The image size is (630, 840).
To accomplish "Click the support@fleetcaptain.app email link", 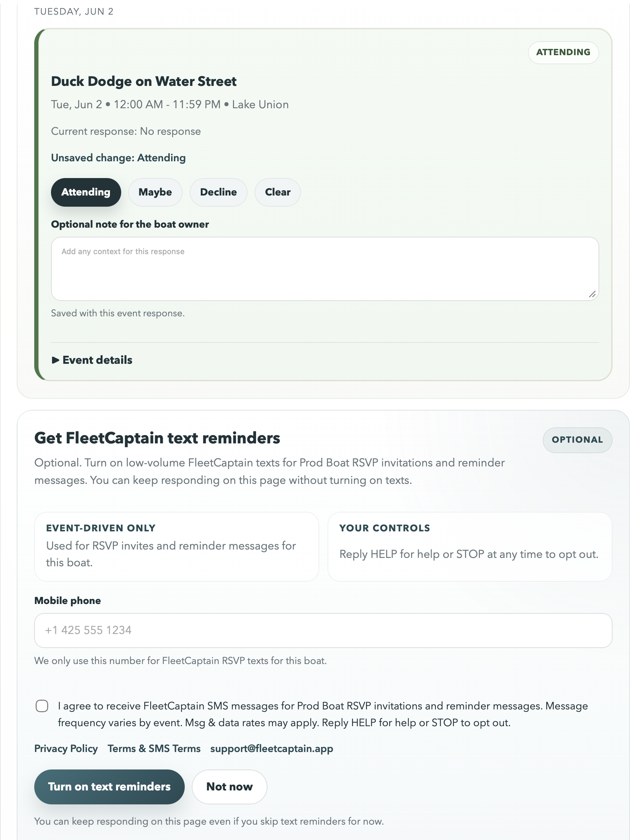I will pyautogui.click(x=271, y=749).
